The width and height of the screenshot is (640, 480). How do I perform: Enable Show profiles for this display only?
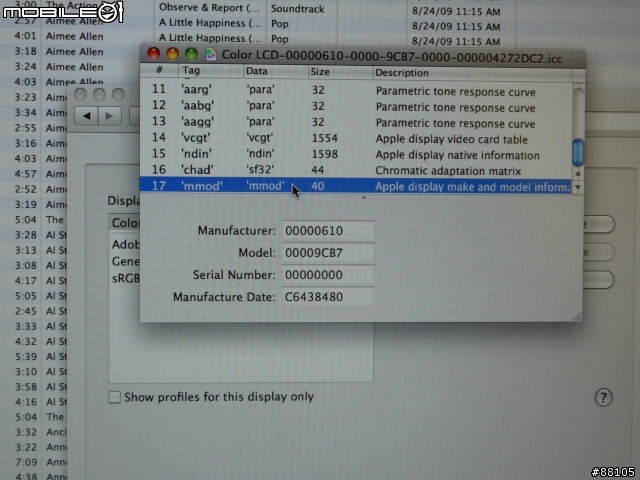tap(114, 397)
